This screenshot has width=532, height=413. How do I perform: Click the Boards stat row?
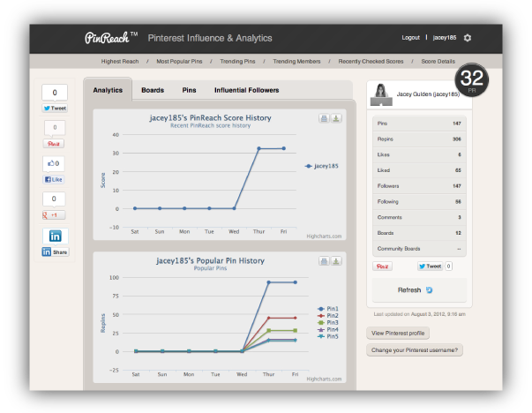pos(419,233)
